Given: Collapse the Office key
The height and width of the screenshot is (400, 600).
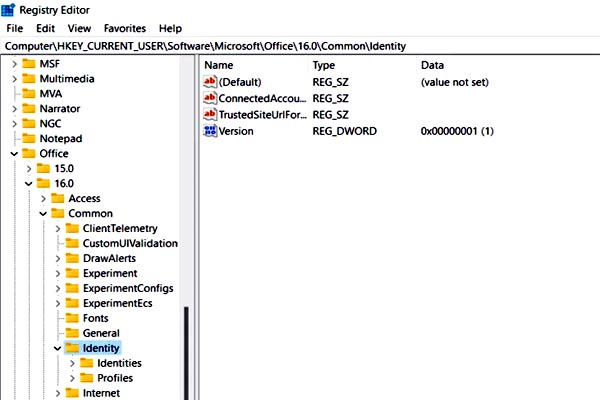Looking at the screenshot, I should (14, 154).
